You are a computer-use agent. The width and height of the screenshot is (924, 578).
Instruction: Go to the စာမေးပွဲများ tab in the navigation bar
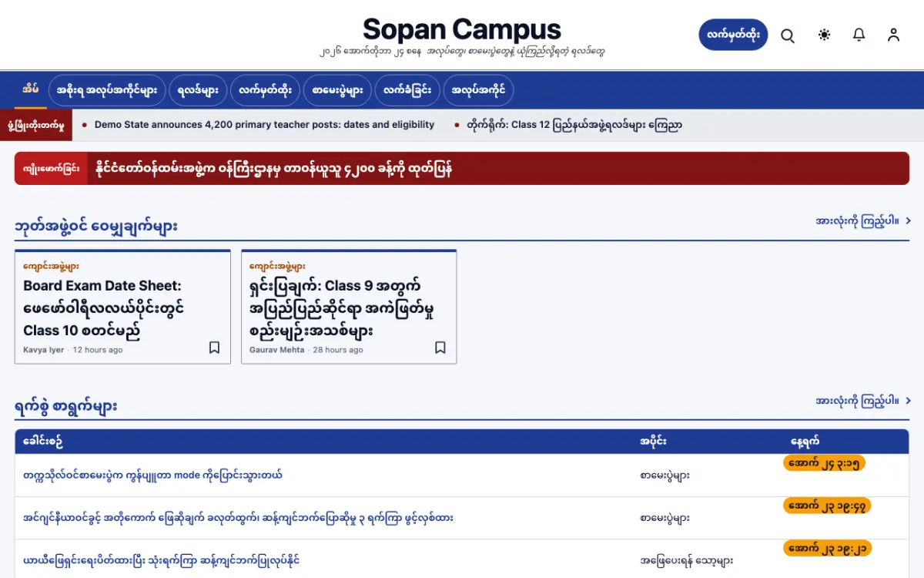click(x=338, y=90)
